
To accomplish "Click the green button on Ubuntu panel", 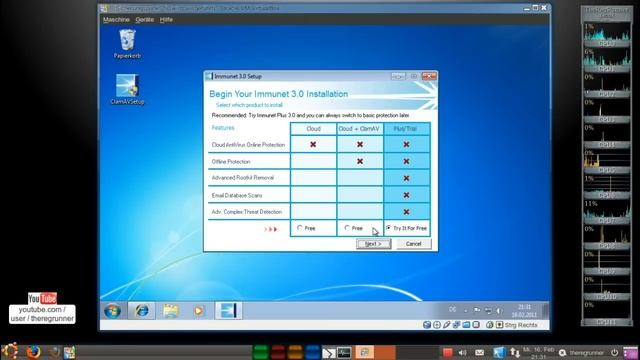I will pos(260,352).
